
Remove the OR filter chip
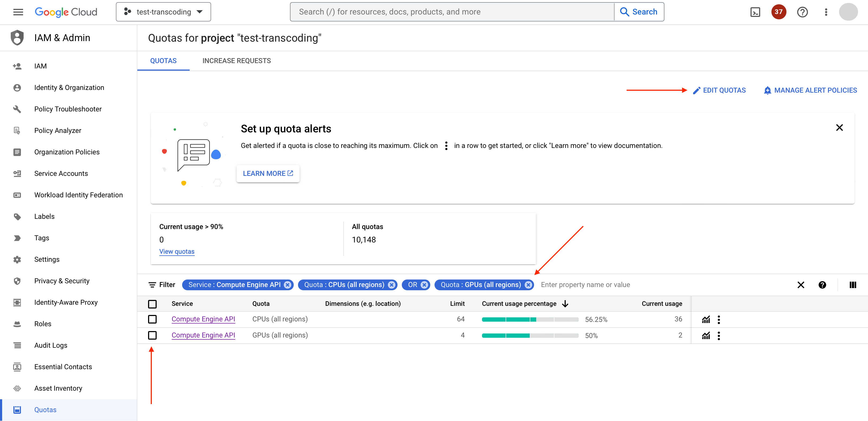(424, 285)
